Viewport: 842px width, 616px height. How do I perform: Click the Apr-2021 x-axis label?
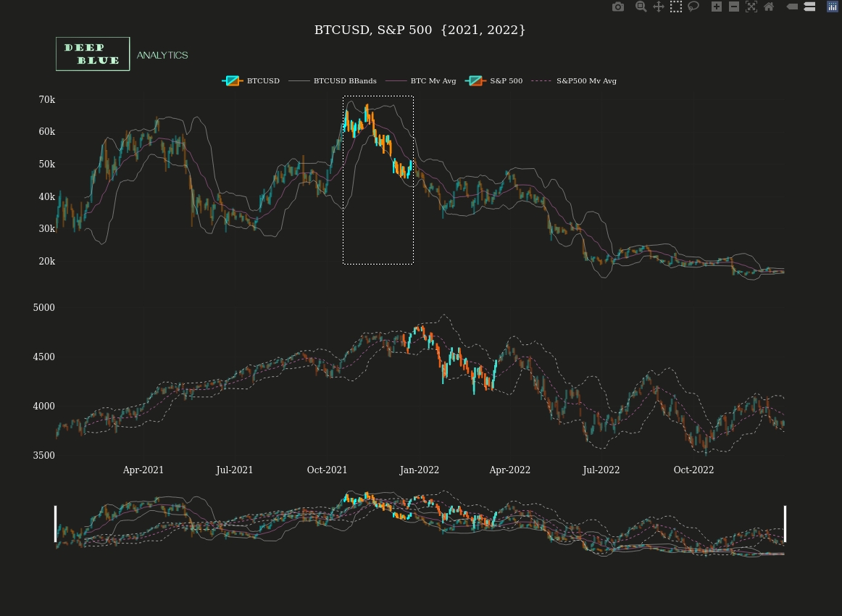pos(143,470)
